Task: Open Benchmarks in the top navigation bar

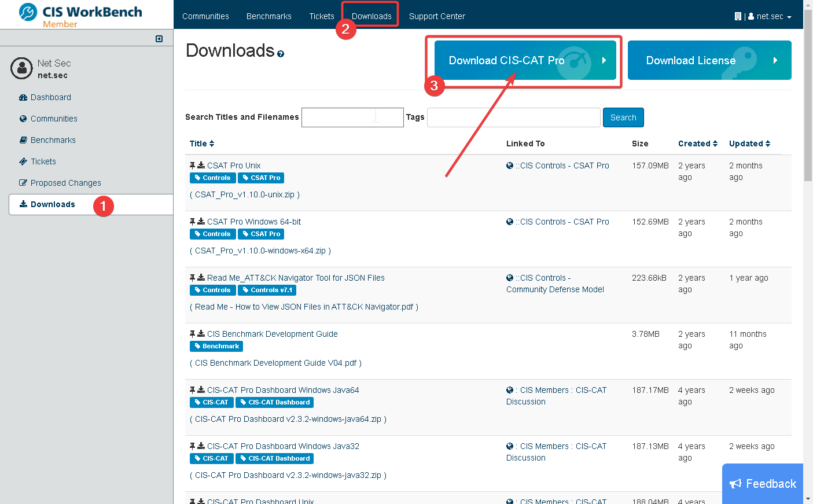Action: point(269,16)
